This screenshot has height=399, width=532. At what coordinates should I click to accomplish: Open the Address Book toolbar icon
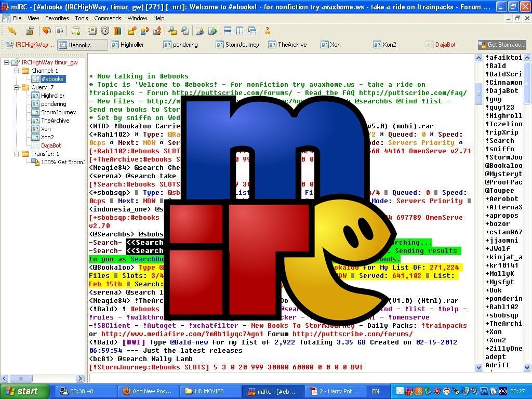[92, 31]
